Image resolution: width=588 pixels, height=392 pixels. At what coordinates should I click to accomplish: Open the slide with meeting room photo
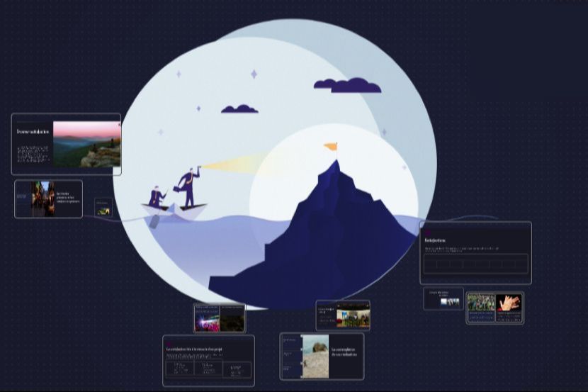point(343,315)
